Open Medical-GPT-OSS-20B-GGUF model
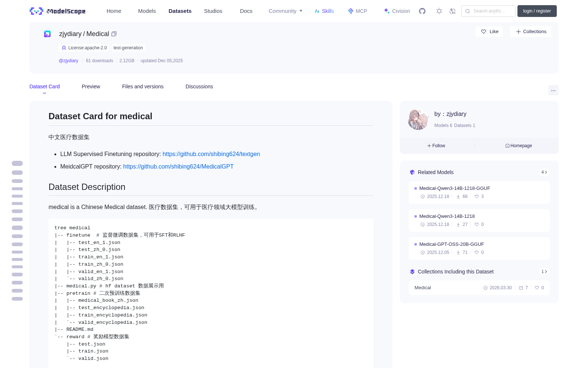 (x=479, y=248)
